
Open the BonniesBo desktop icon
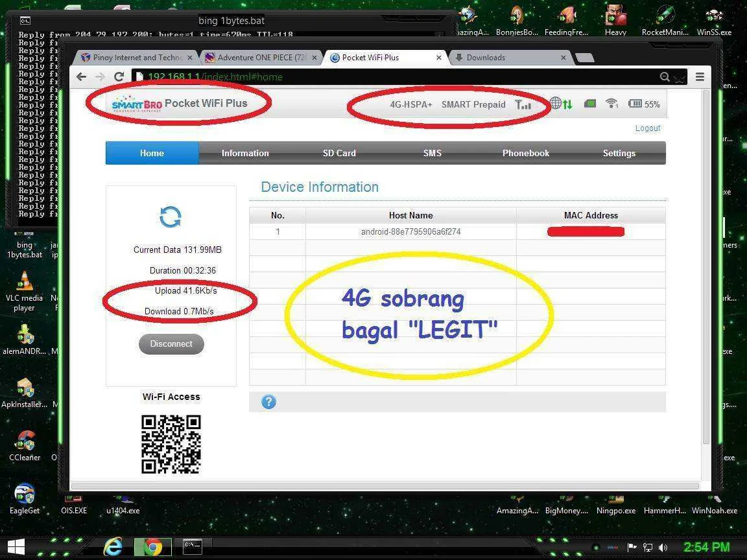pos(517,20)
